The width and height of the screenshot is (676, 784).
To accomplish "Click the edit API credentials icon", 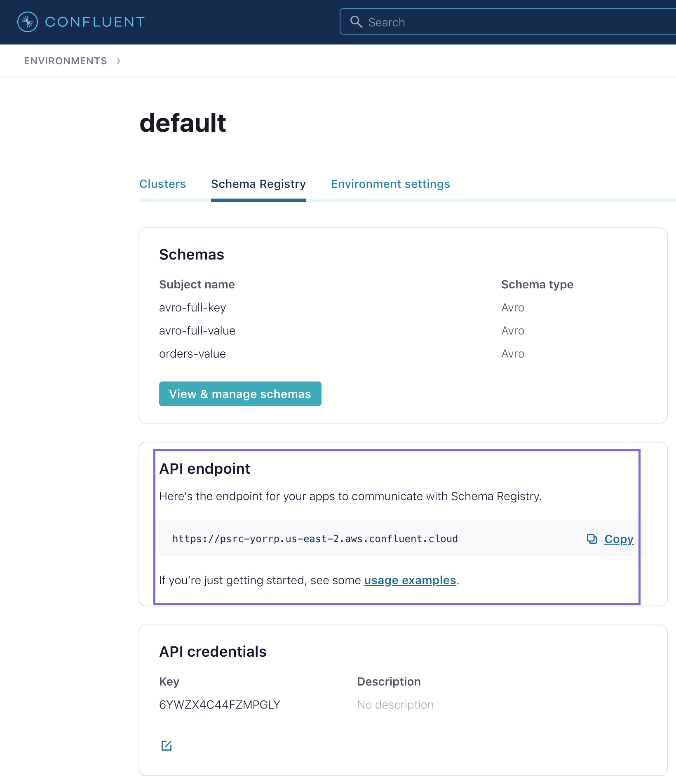I will point(167,745).
